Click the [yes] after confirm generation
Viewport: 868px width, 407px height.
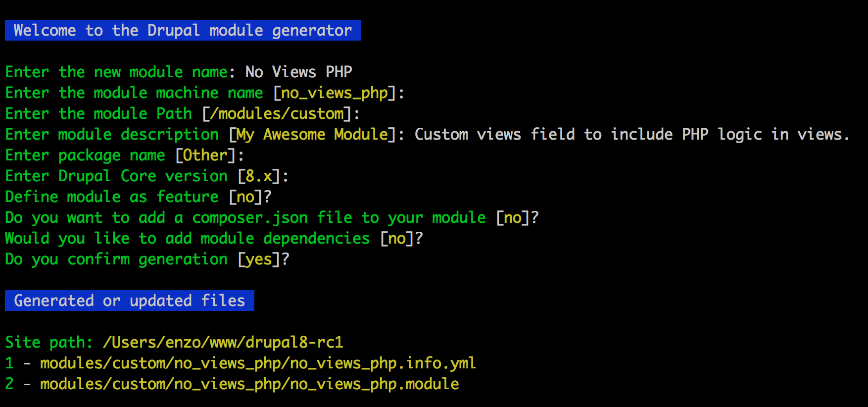259,259
